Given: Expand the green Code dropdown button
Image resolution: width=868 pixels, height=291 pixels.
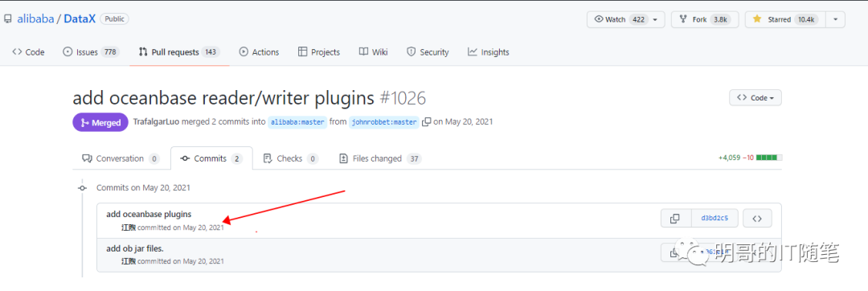Looking at the screenshot, I should click(x=755, y=98).
